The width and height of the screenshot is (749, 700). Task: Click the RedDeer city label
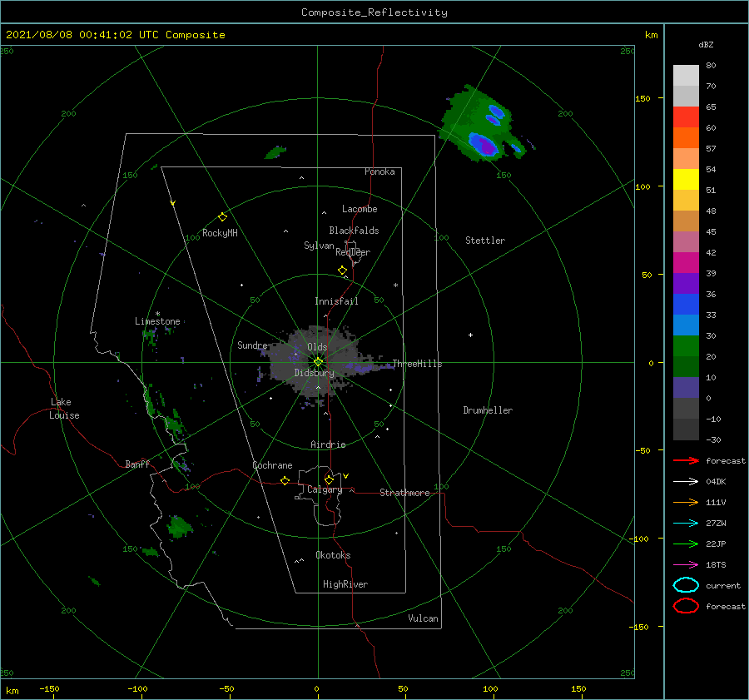[x=353, y=252]
